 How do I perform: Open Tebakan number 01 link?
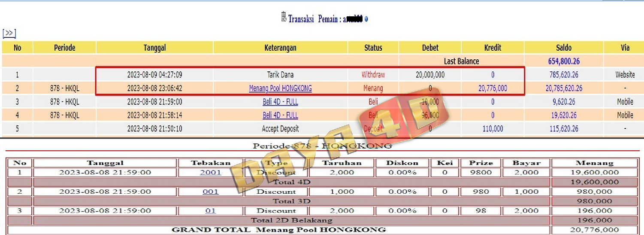pos(210,211)
